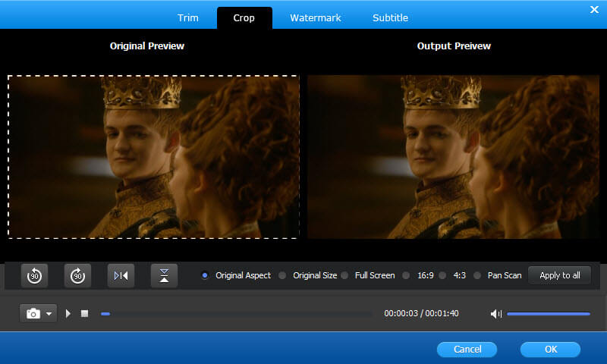Confirm with the OK button
This screenshot has width=607, height=364.
(551, 350)
